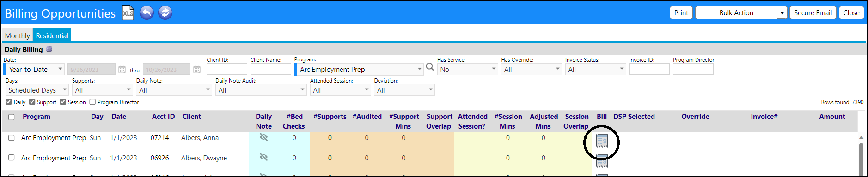Click daily note icon for Albers, Dwayne

(x=263, y=157)
